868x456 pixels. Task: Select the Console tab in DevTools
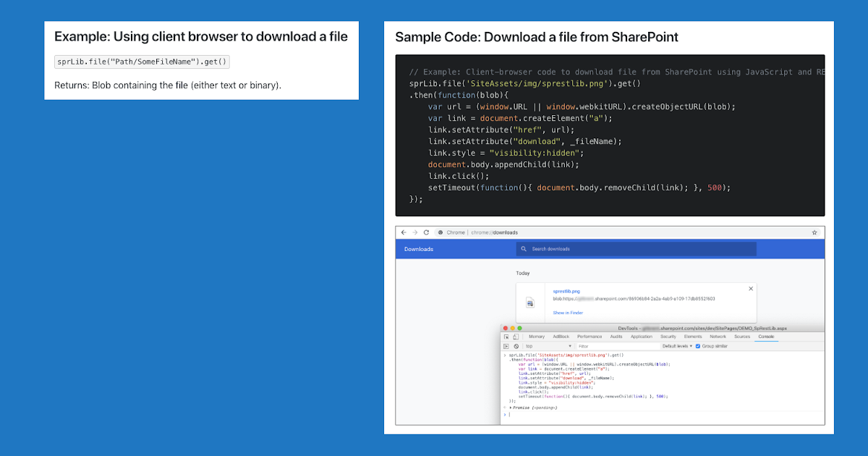pyautogui.click(x=766, y=337)
